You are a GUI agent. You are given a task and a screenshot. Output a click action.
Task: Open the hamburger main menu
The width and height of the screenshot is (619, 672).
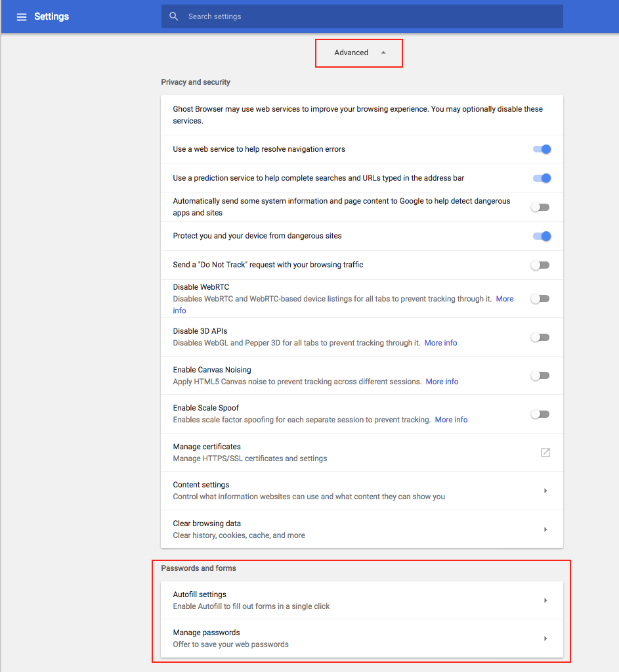22,16
